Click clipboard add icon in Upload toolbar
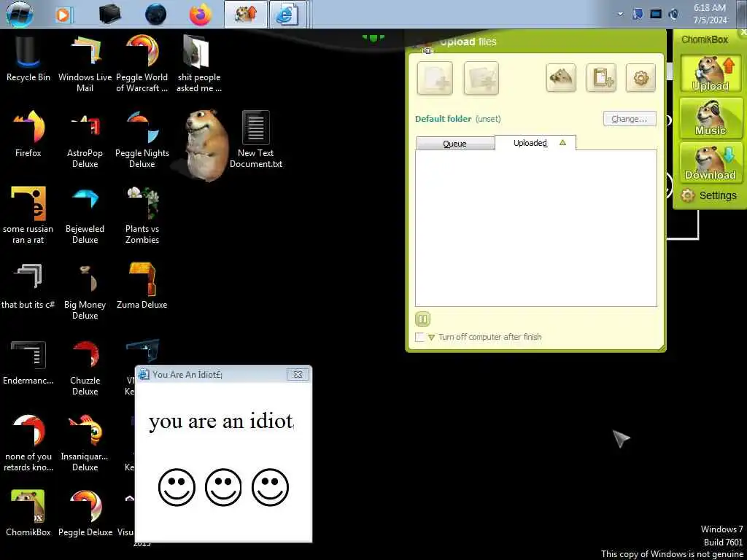 pyautogui.click(x=601, y=77)
